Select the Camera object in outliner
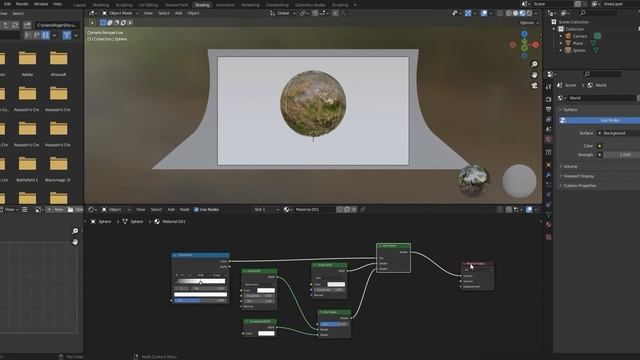640x360 pixels. [580, 36]
